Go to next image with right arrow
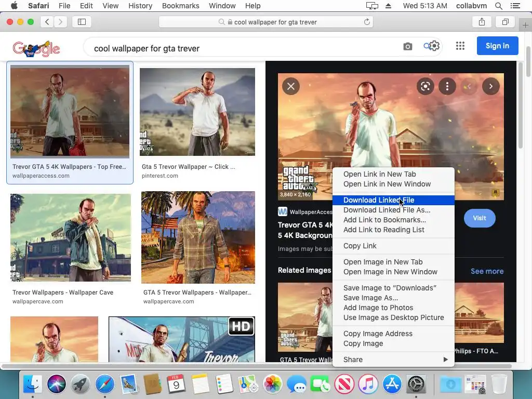The width and height of the screenshot is (532, 399). tap(490, 86)
